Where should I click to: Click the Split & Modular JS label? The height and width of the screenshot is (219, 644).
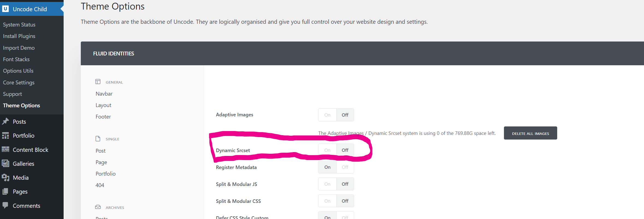click(236, 184)
